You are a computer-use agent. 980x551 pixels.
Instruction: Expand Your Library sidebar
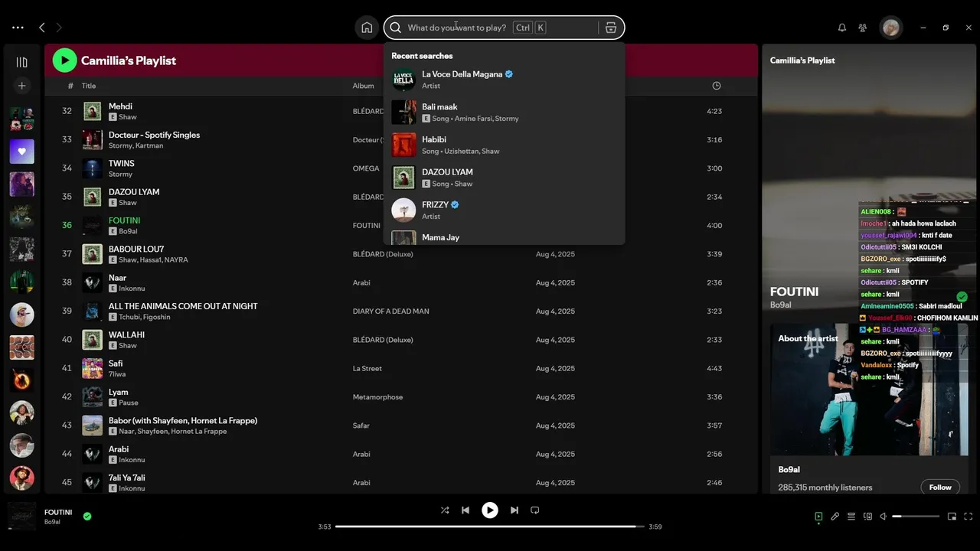coord(21,62)
